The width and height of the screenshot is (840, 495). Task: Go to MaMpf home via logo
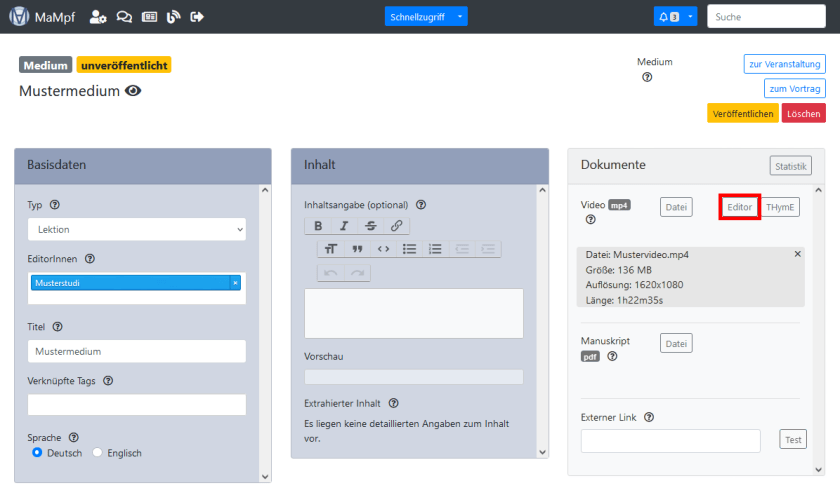(45, 17)
